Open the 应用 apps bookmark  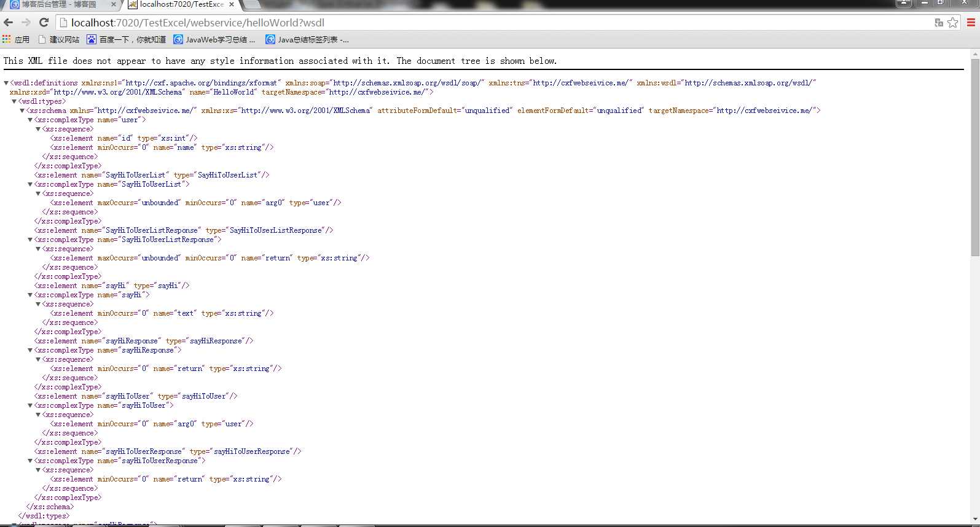(16, 39)
